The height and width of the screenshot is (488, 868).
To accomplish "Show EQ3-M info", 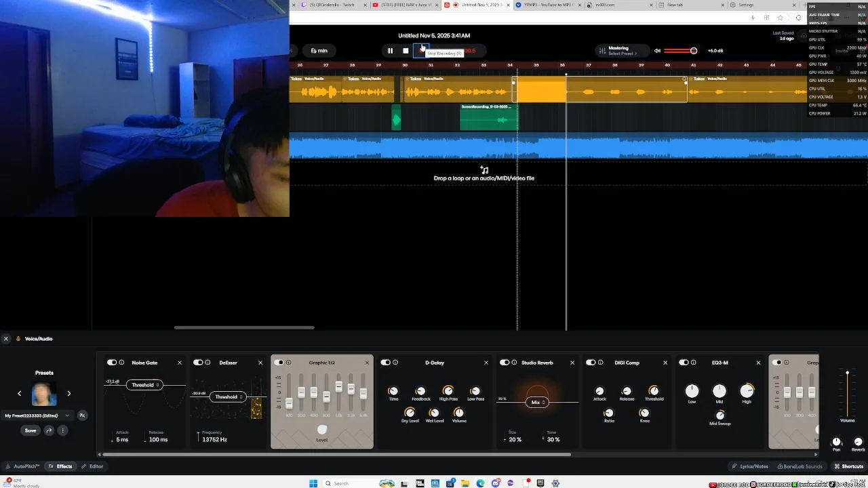I will pyautogui.click(x=693, y=363).
